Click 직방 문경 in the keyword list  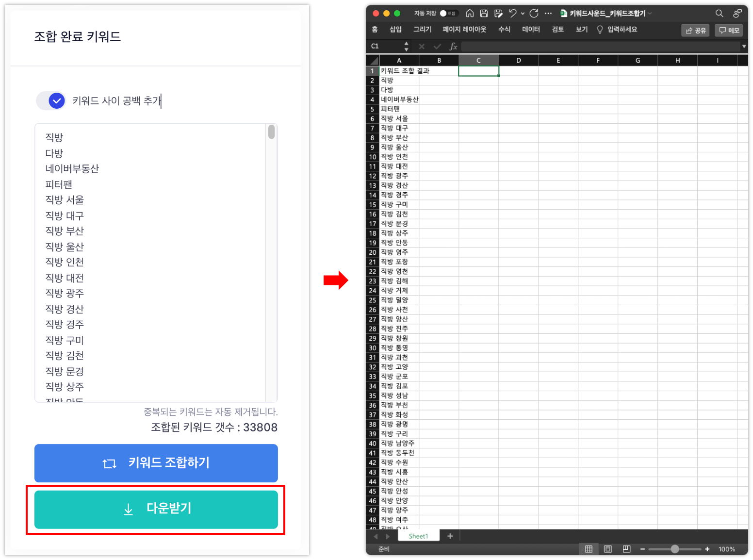coord(65,371)
